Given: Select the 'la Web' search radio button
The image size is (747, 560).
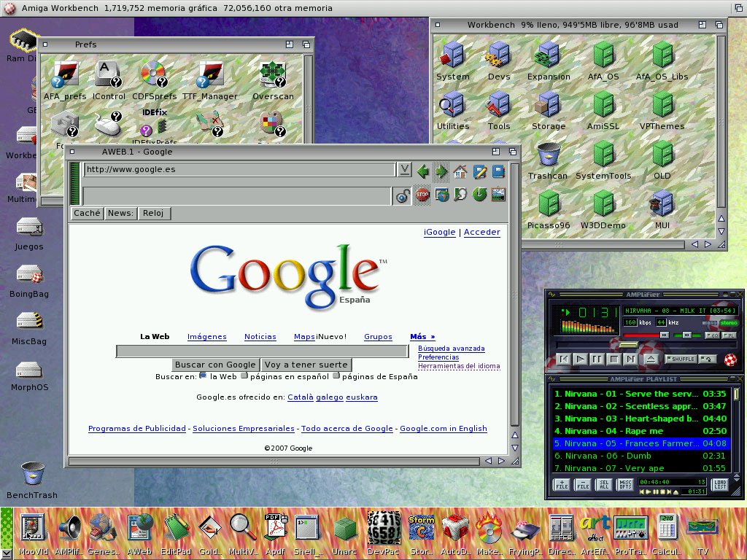Looking at the screenshot, I should pyautogui.click(x=203, y=376).
